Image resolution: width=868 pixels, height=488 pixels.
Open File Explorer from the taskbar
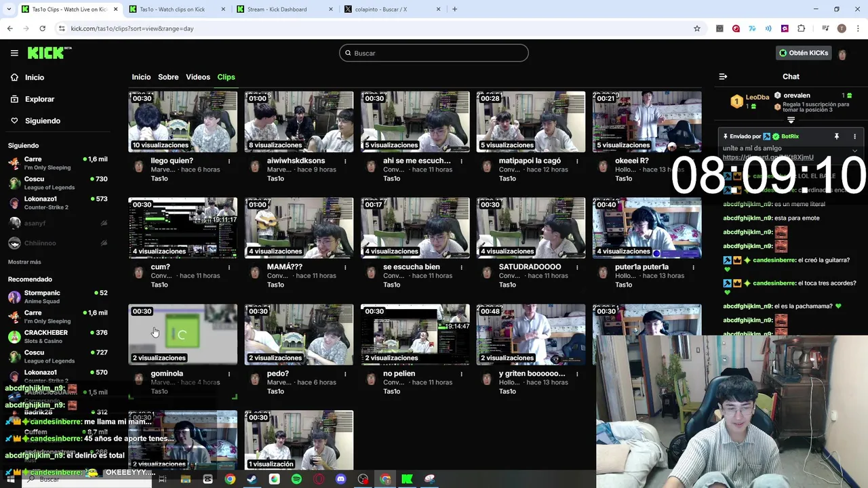185,479
